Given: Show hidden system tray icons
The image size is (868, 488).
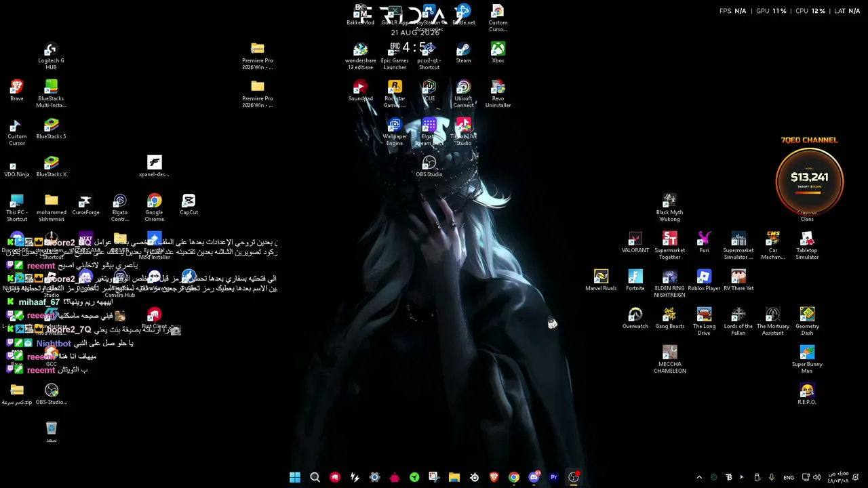Looking at the screenshot, I should point(699,477).
